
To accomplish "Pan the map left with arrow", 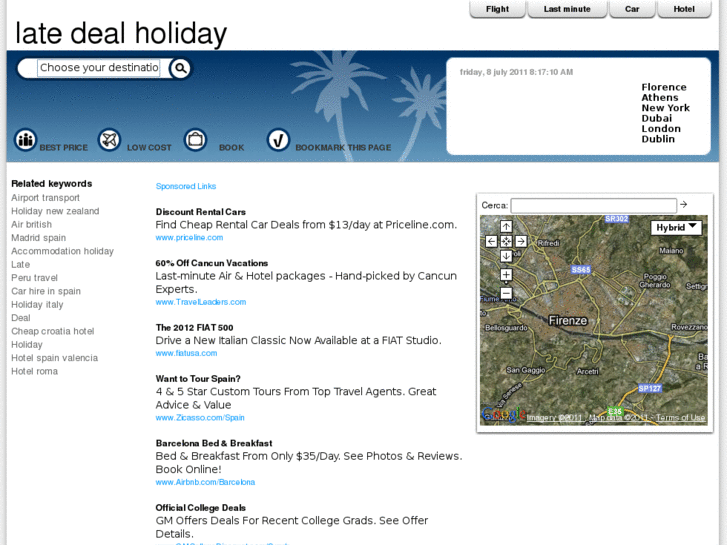I will click(491, 241).
